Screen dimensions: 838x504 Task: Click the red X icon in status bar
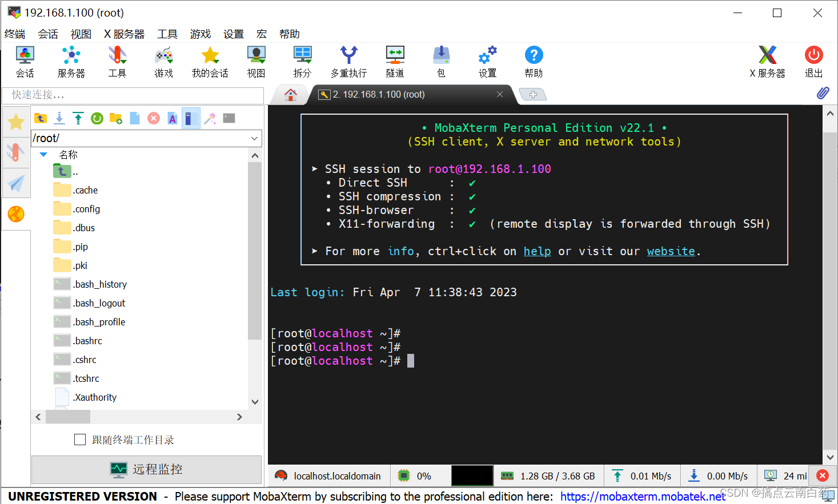823,475
